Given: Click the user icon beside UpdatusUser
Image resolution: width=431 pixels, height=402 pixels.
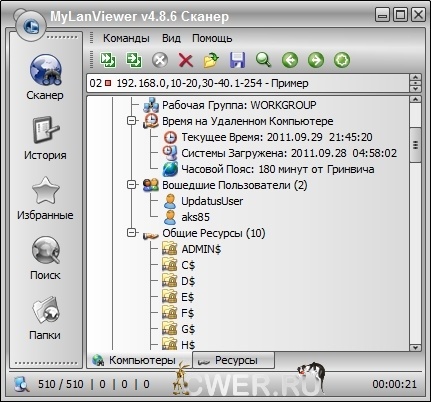Looking at the screenshot, I should coord(170,201).
